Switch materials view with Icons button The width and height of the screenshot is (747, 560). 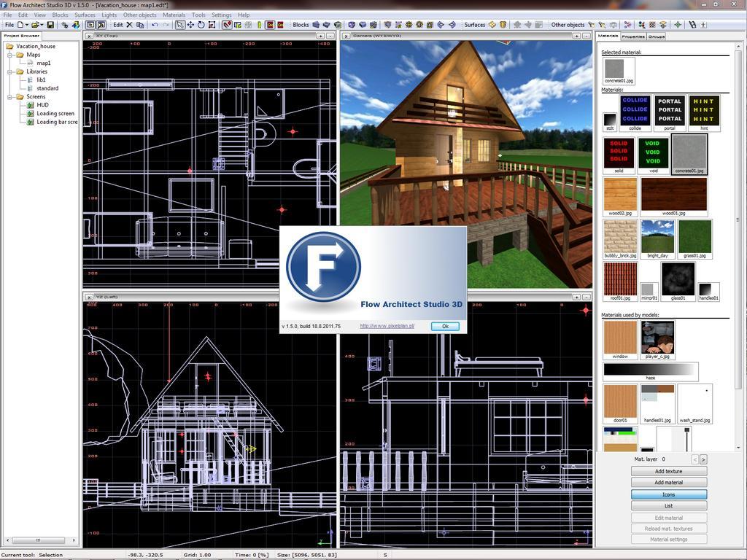(669, 495)
